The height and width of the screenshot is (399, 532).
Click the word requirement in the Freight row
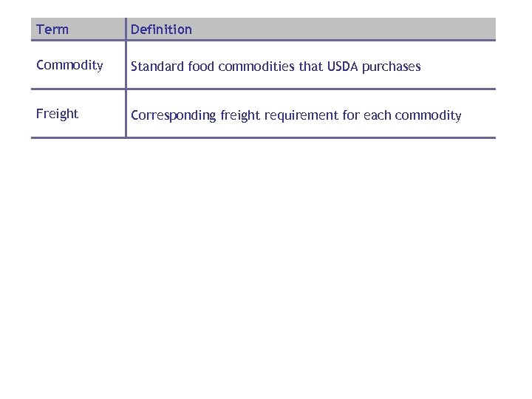coord(310,115)
